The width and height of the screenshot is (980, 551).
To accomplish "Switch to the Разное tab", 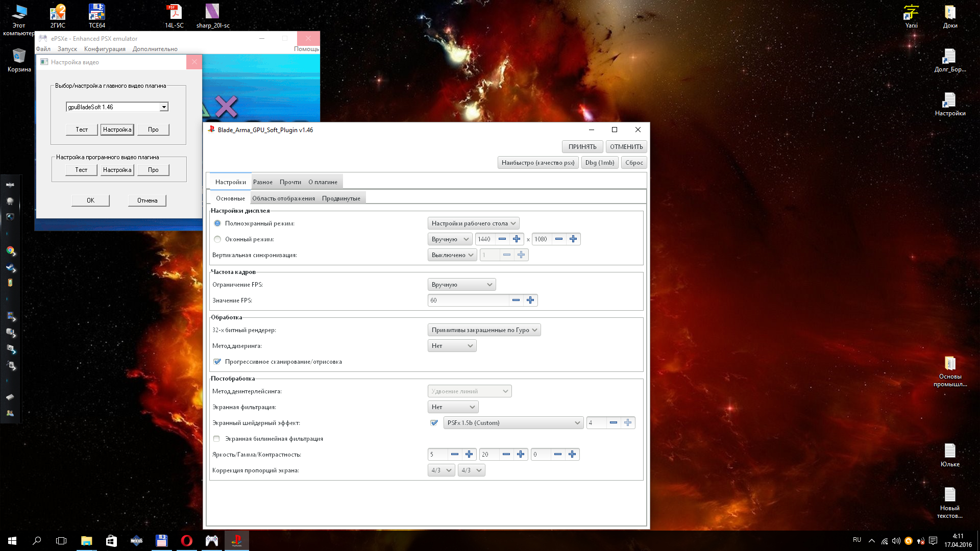I will tap(263, 182).
